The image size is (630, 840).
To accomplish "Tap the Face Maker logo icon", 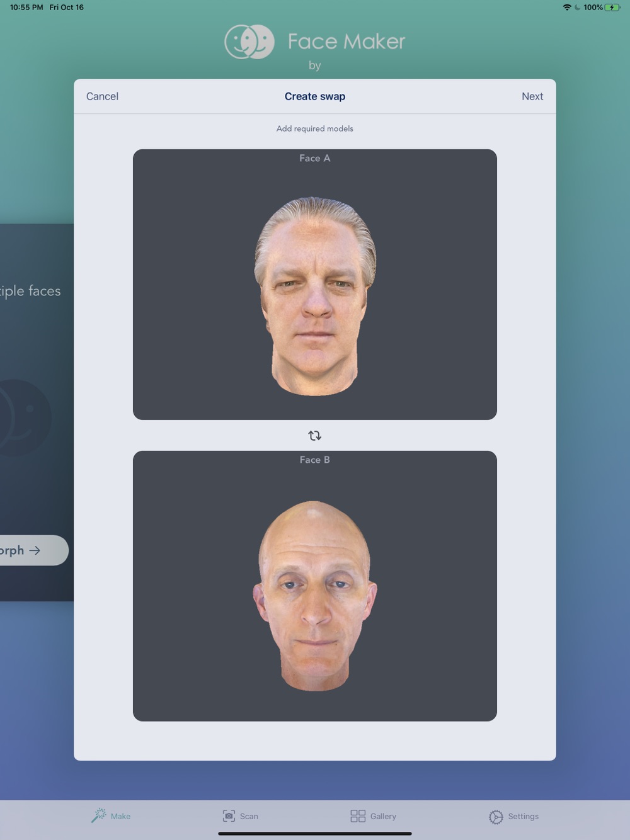I will [x=249, y=42].
